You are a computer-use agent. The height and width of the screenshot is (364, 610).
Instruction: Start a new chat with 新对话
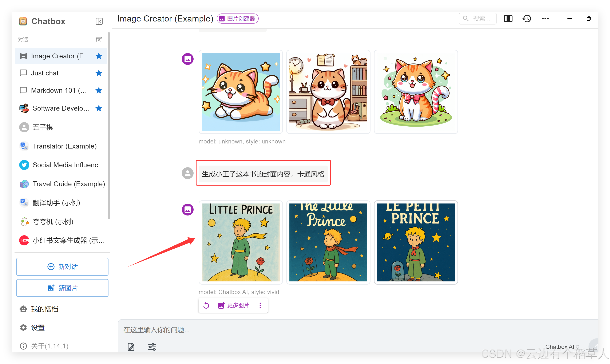click(x=62, y=267)
